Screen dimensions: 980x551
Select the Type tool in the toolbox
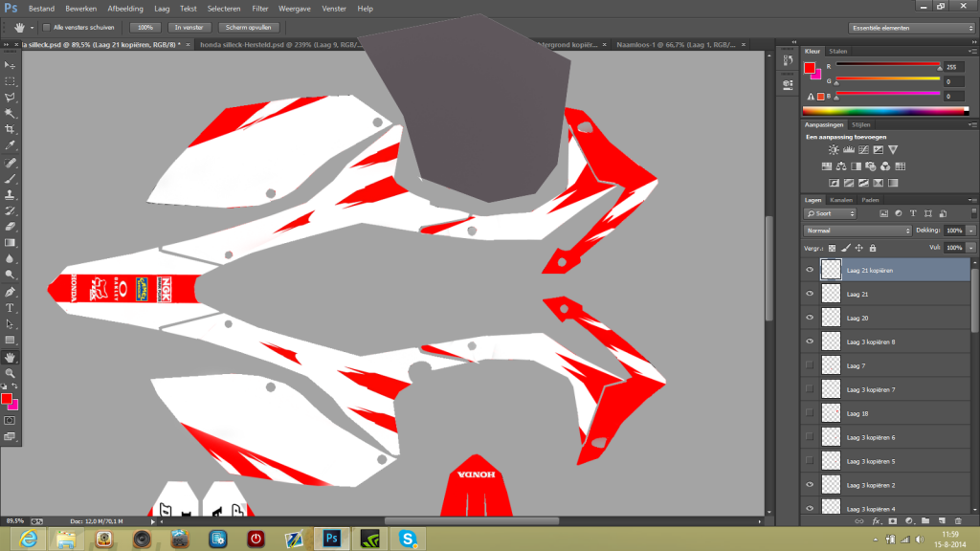coord(10,308)
